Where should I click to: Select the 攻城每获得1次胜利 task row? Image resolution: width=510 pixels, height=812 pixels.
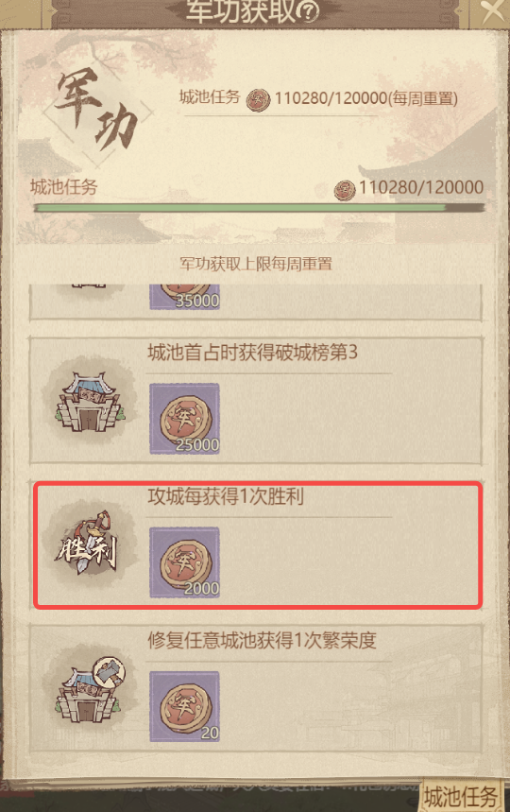[x=258, y=544]
